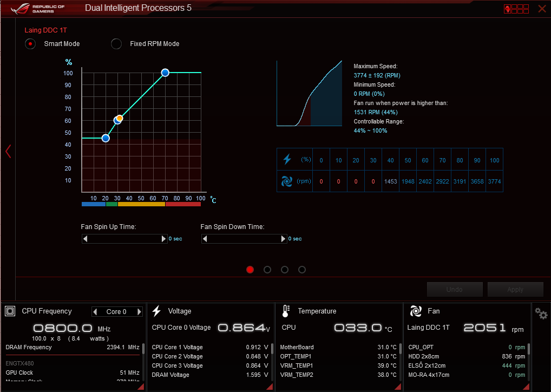Click the lowest curve point near 45 percent
The height and width of the screenshot is (392, 551).
(106, 138)
